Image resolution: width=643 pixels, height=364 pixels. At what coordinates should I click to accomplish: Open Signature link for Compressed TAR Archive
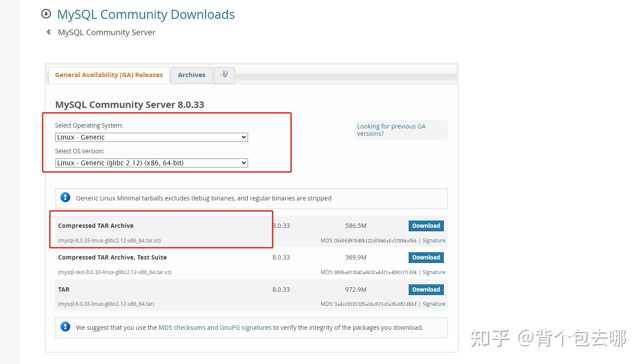point(434,241)
